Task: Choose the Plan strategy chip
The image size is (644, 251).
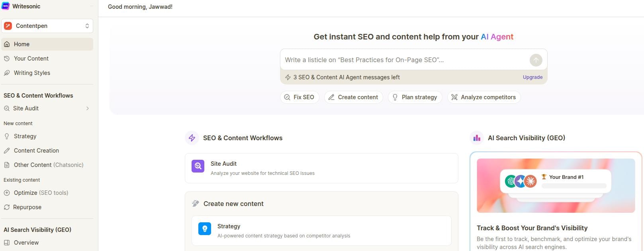Action: pos(415,97)
